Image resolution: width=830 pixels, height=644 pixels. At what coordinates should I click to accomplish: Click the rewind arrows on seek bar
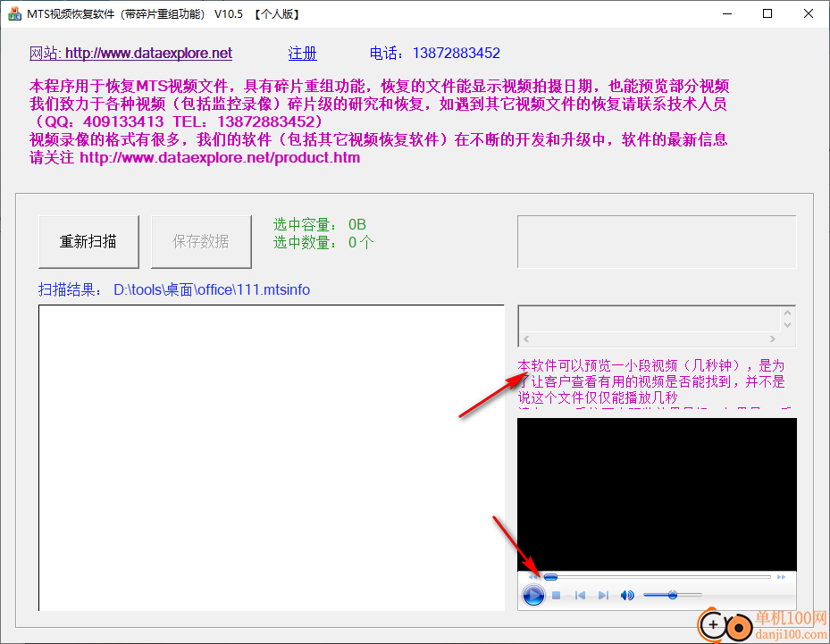(x=533, y=577)
